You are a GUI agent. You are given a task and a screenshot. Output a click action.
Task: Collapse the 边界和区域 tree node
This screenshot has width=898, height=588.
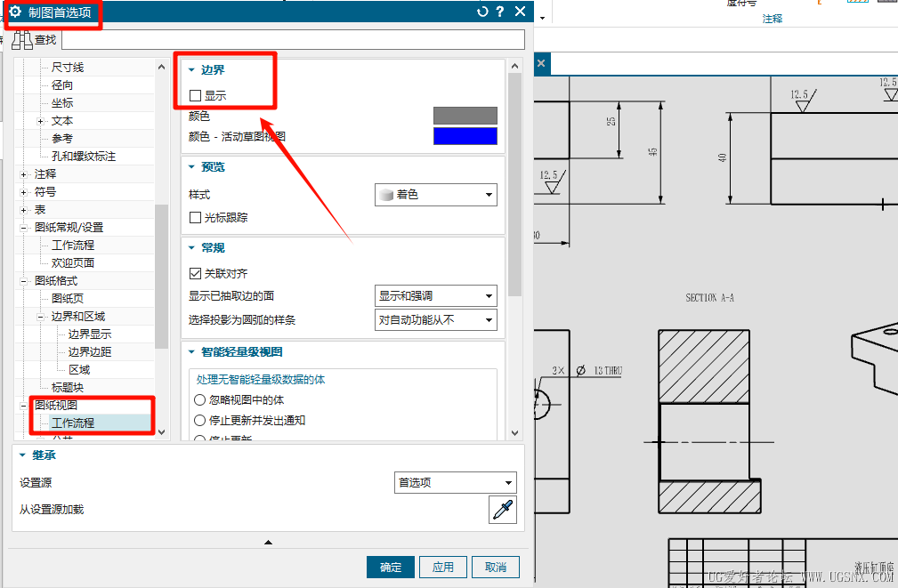(40, 316)
